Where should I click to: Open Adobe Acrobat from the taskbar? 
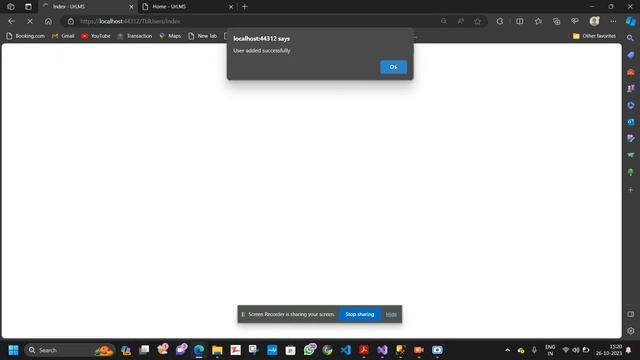coord(364,350)
